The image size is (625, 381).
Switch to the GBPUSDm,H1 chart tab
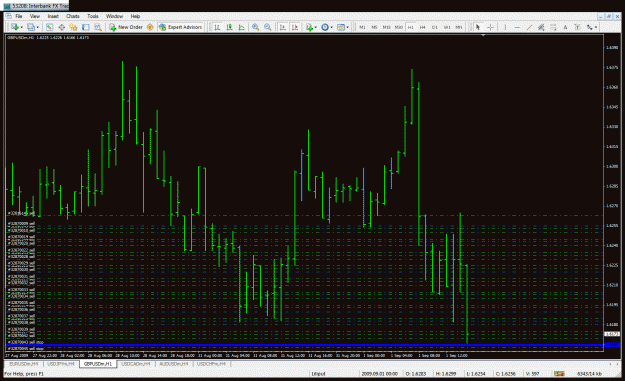click(98, 364)
